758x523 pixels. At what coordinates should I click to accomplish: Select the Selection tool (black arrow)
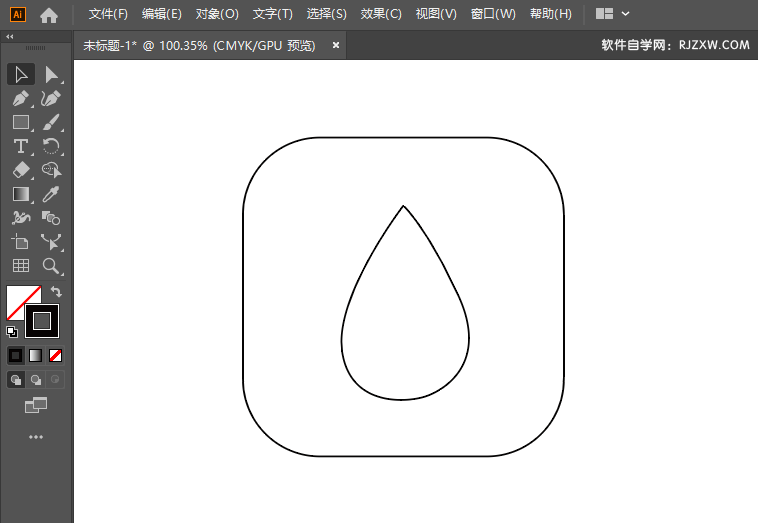[21, 74]
